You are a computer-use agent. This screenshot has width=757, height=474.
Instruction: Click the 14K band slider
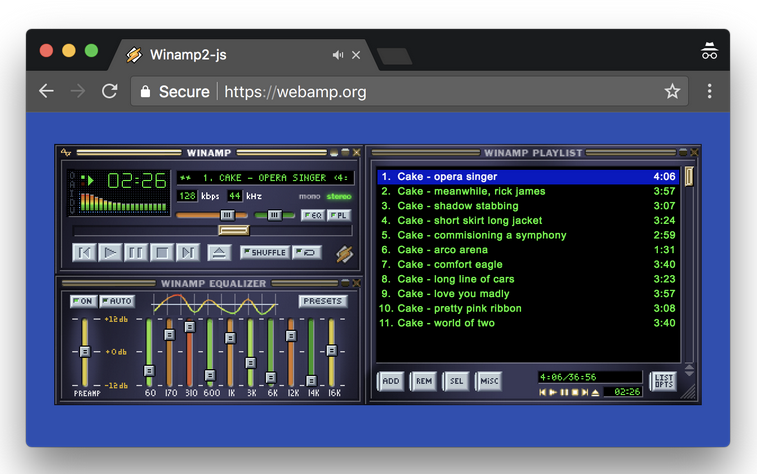pos(311,380)
